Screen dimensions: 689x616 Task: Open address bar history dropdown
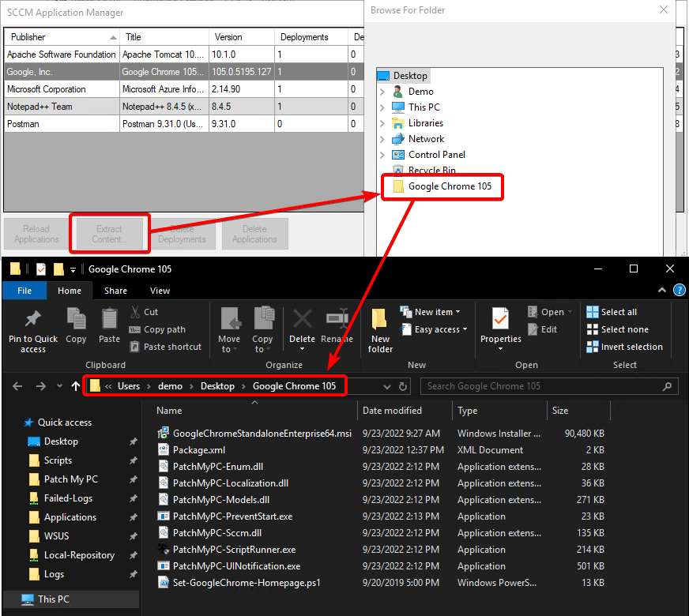[386, 386]
